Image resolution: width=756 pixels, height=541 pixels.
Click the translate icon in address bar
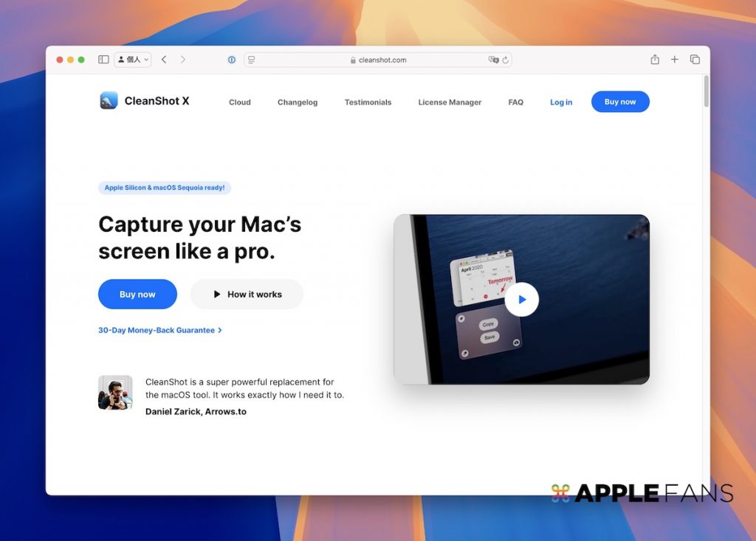pos(493,60)
